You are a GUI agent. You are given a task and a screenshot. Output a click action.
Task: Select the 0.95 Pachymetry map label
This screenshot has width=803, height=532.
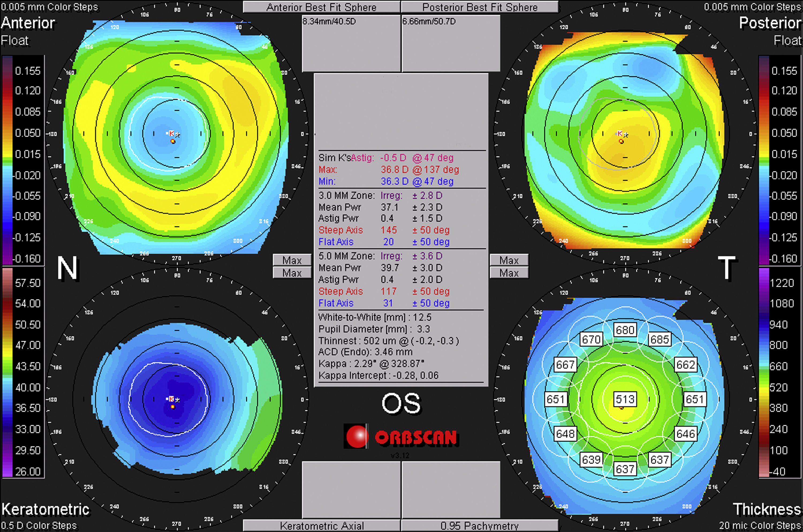point(479,525)
